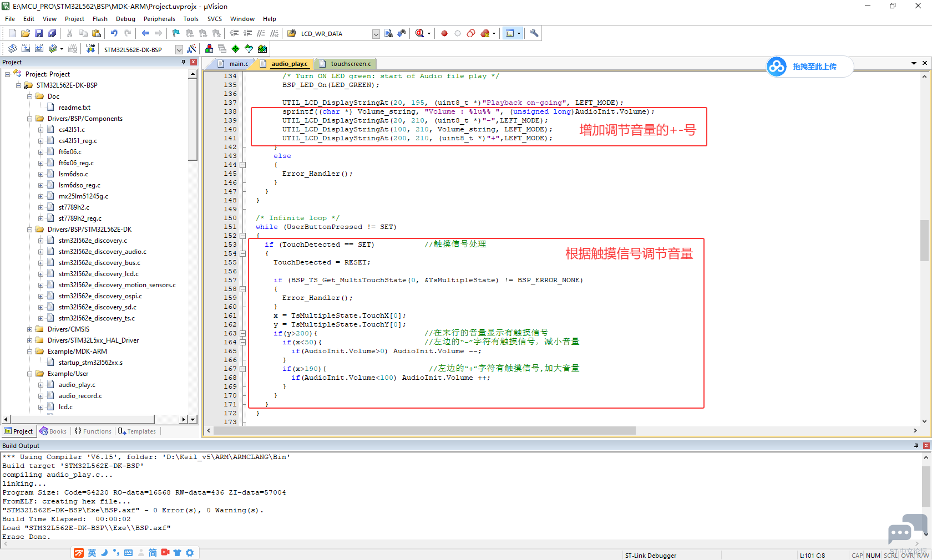Screen dimensions: 932x560
Task: Collapse the Doc folder in project tree
Action: [x=30, y=96]
